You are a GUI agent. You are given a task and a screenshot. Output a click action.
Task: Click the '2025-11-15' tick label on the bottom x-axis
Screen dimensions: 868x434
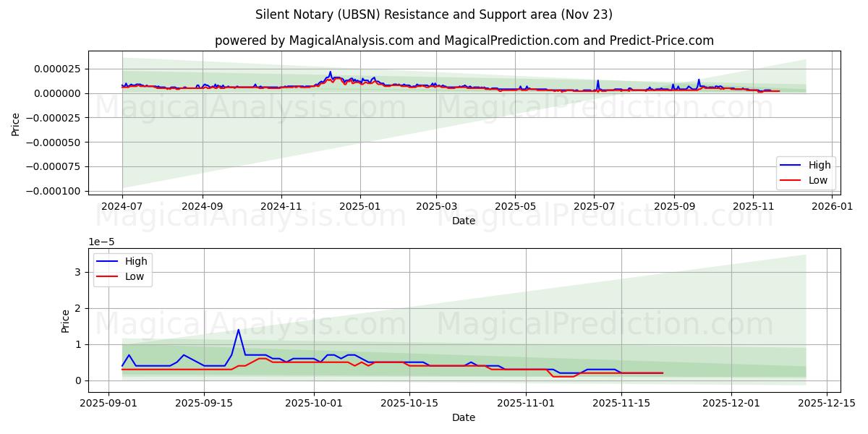click(621, 404)
